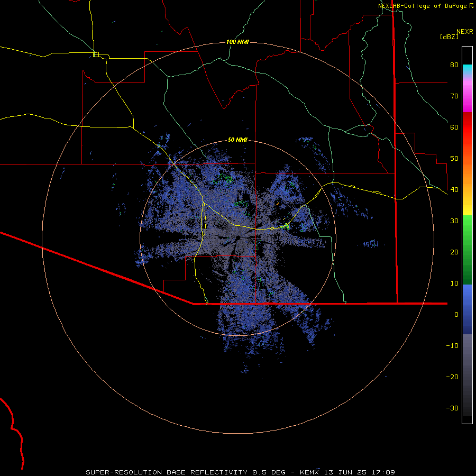
Task: Click the 70 value on the dBZ scale
Action: coord(454,96)
